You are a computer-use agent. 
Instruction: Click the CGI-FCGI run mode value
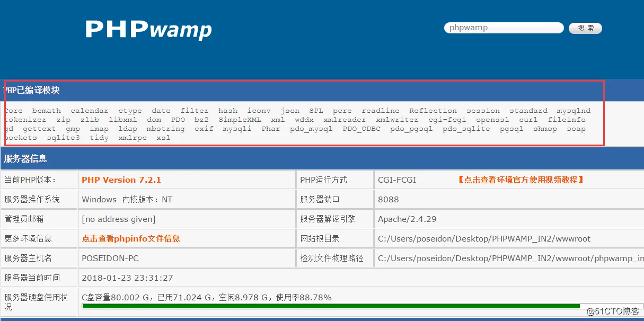[x=397, y=180]
